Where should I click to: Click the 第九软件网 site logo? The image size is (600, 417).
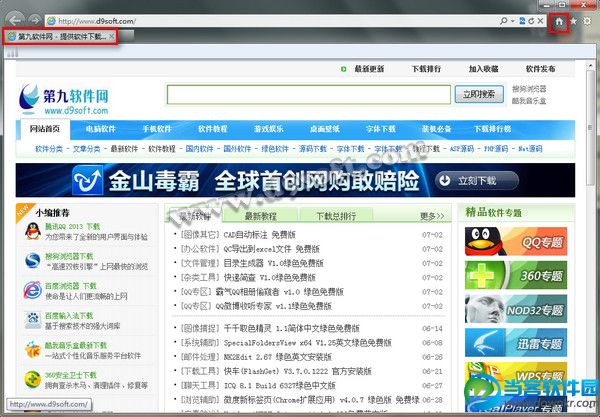pos(64,99)
